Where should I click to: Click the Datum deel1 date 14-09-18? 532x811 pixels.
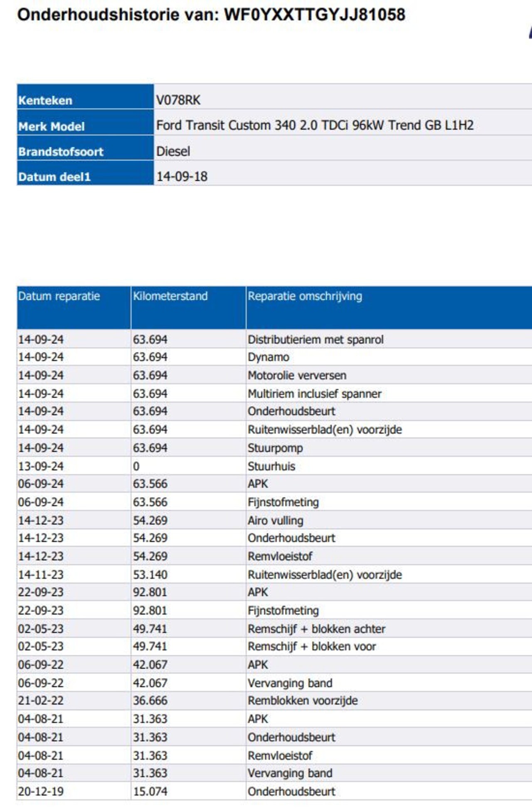coord(182,177)
